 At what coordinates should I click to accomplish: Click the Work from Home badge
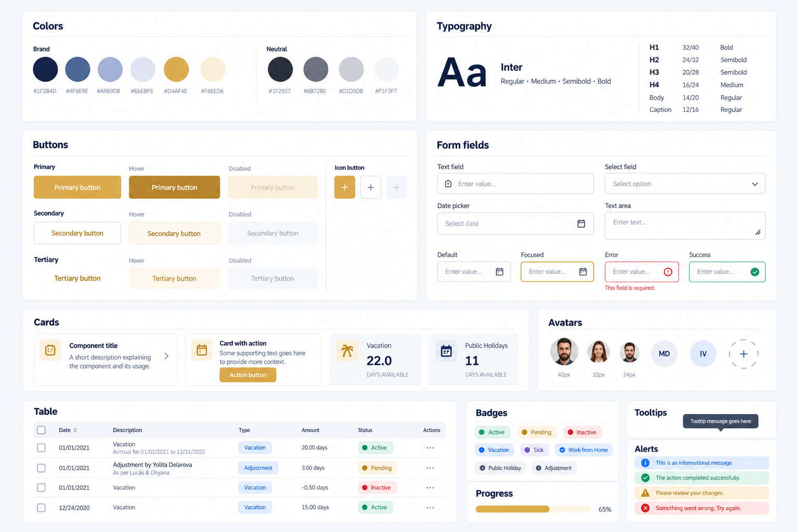pyautogui.click(x=584, y=450)
